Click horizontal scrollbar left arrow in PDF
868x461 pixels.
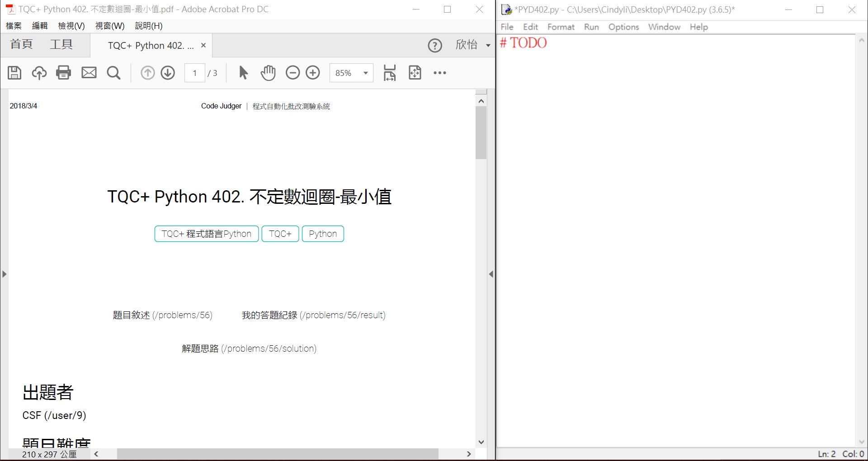[96, 454]
